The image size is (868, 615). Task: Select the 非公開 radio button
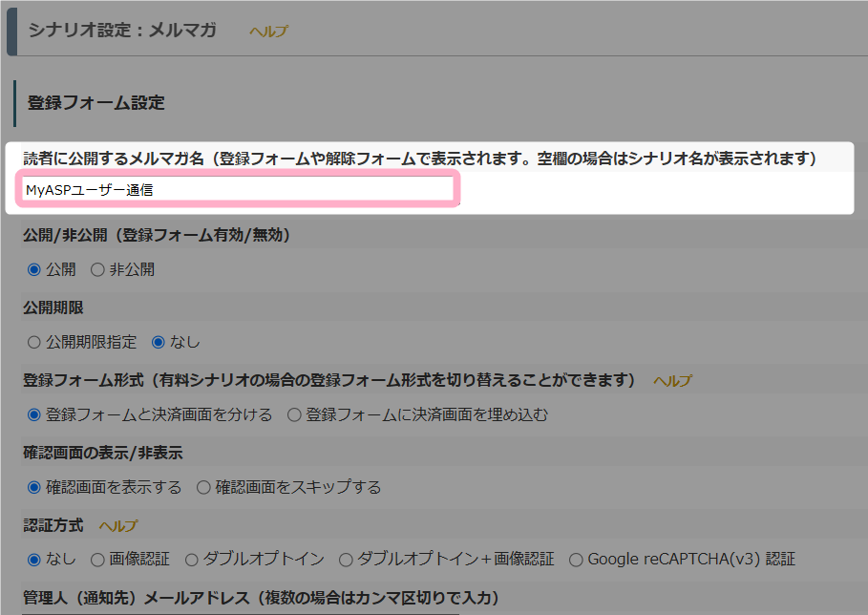pyautogui.click(x=97, y=269)
